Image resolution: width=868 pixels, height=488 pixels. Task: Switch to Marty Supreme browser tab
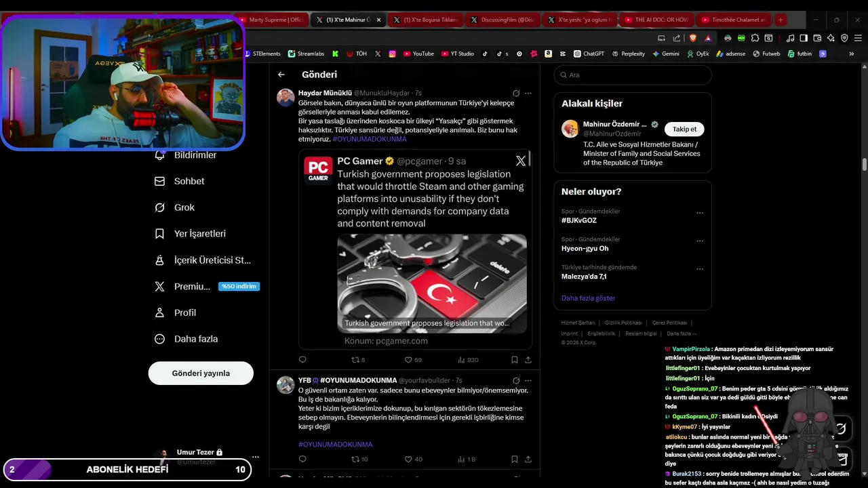pos(271,20)
